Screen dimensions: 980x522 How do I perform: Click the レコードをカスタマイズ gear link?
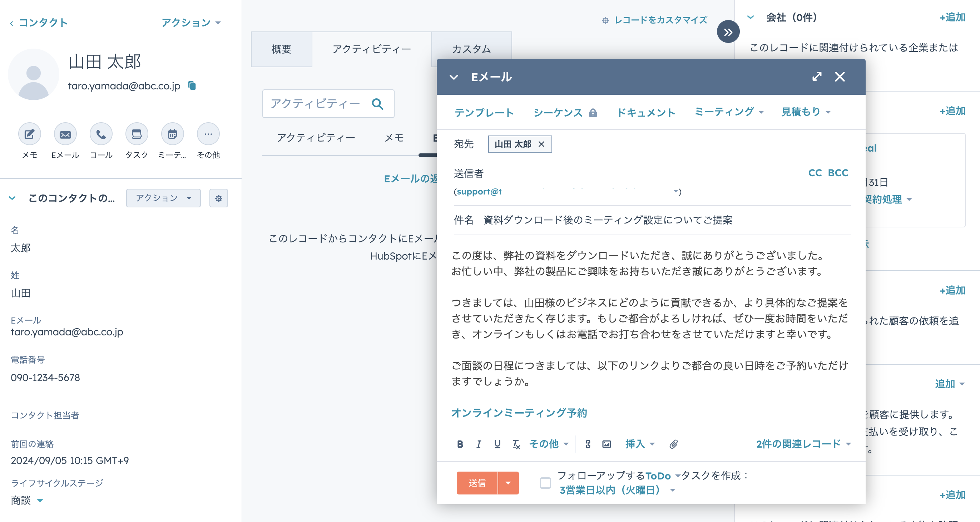pyautogui.click(x=654, y=20)
